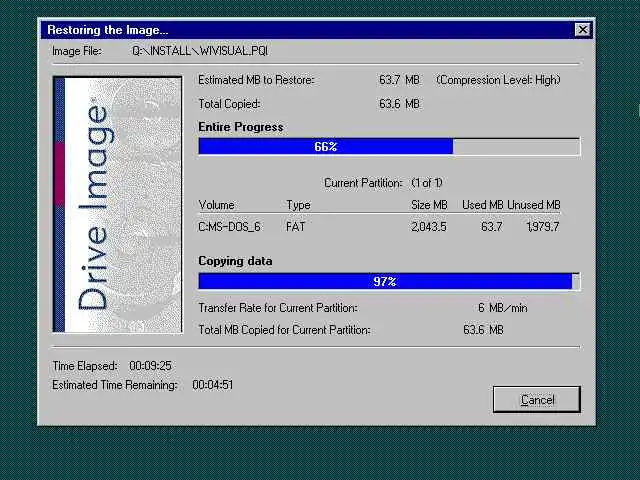Viewport: 640px width, 480px height.
Task: Select the C:MS-DOS_6 volume entry
Action: tap(229, 227)
